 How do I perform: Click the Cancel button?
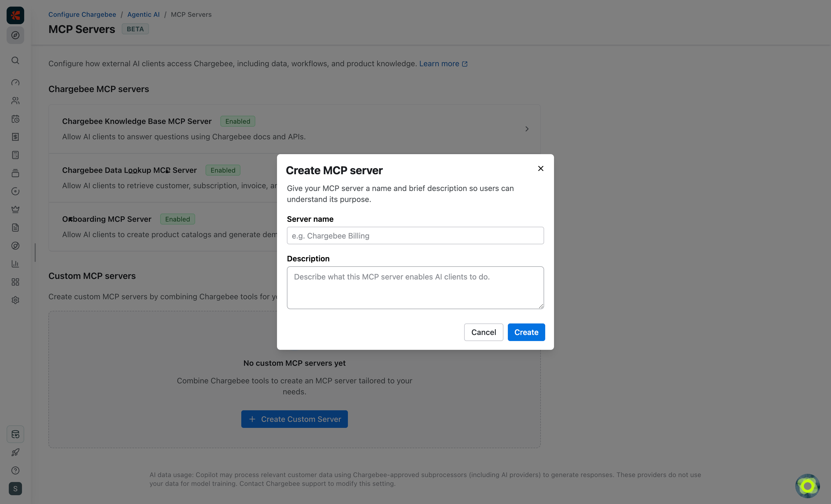click(483, 332)
